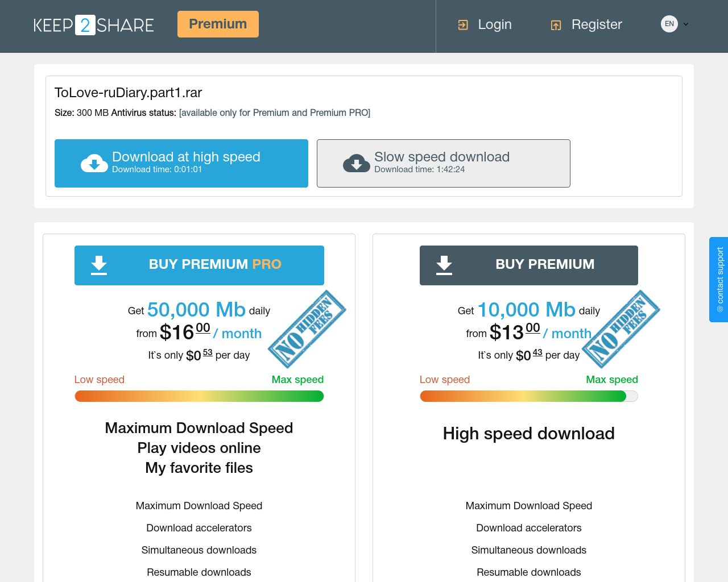This screenshot has height=582, width=728.
Task: Start Download at high speed
Action: tap(181, 163)
